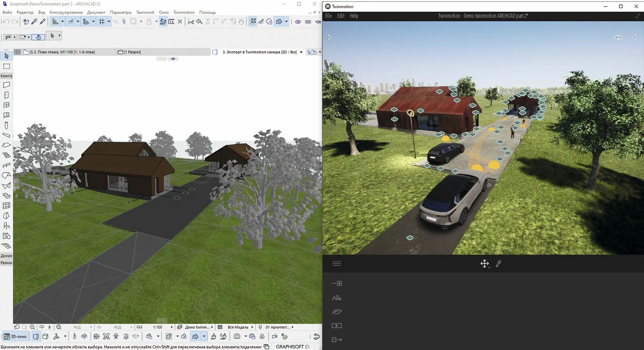
Task: Open the Twinmotion hamburger menu button
Action: [337, 264]
